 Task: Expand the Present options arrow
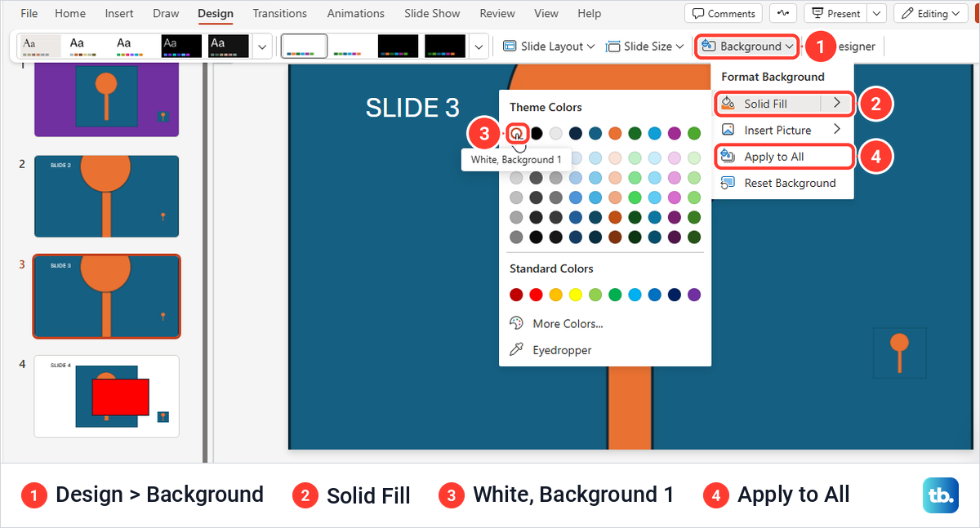click(x=877, y=13)
